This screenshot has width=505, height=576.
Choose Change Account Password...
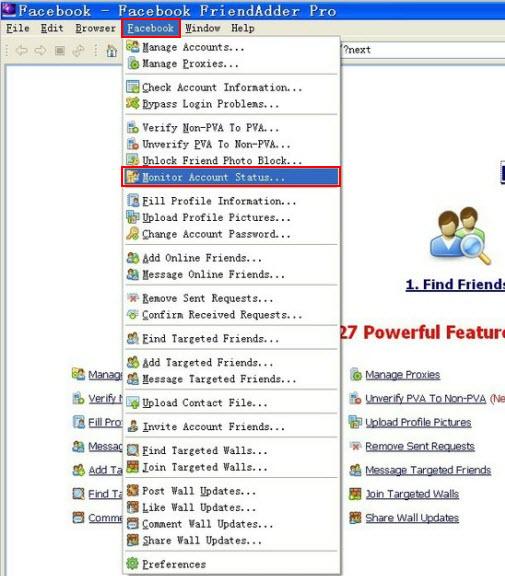(231, 234)
